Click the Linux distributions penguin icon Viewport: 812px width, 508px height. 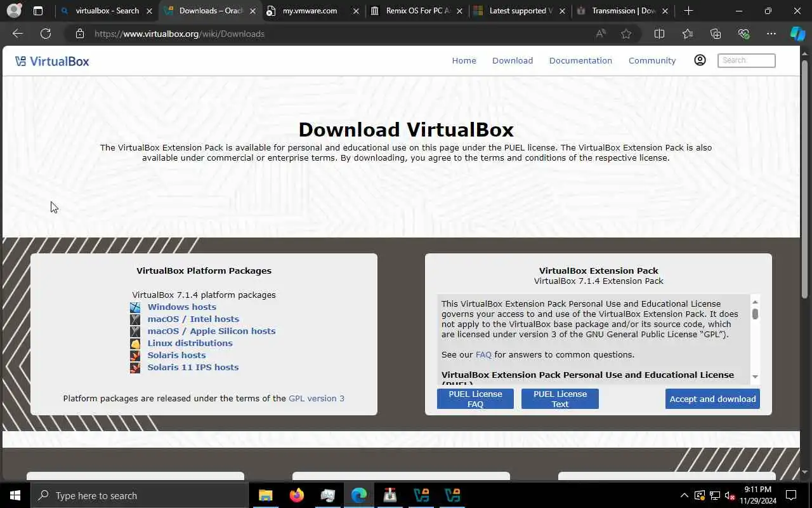(135, 344)
